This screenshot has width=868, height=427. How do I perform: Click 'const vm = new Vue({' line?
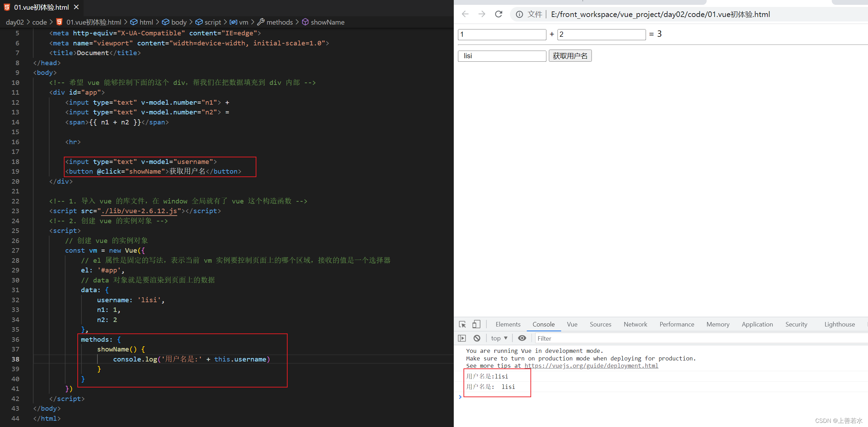(105, 251)
